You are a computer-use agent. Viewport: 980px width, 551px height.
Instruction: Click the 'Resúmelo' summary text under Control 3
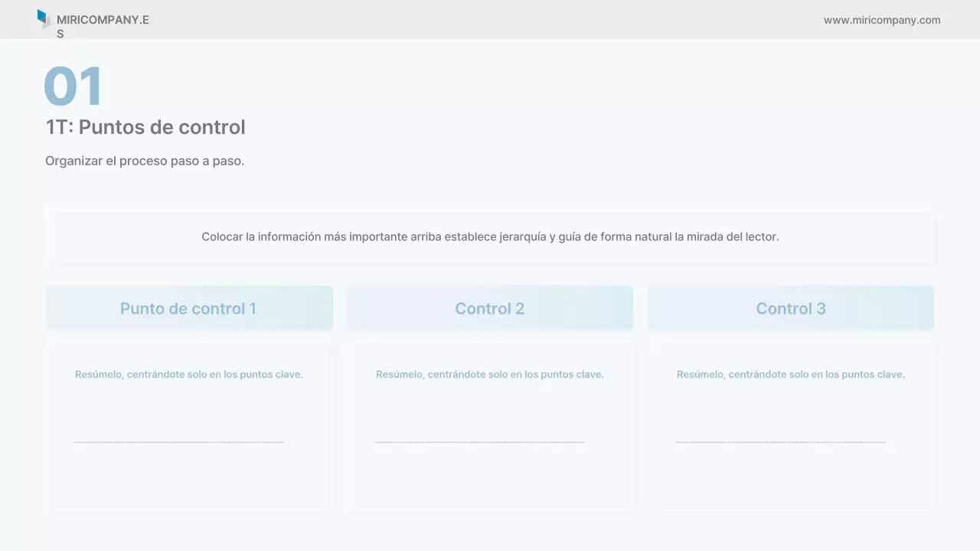click(x=791, y=375)
